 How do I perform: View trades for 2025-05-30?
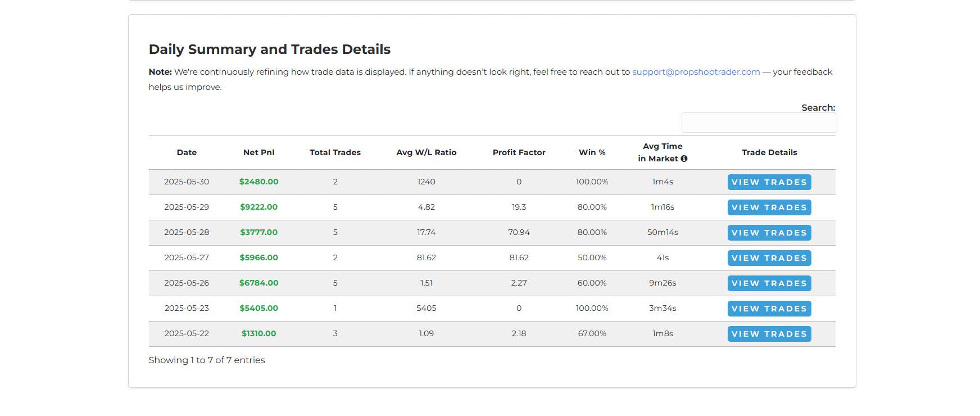click(769, 182)
